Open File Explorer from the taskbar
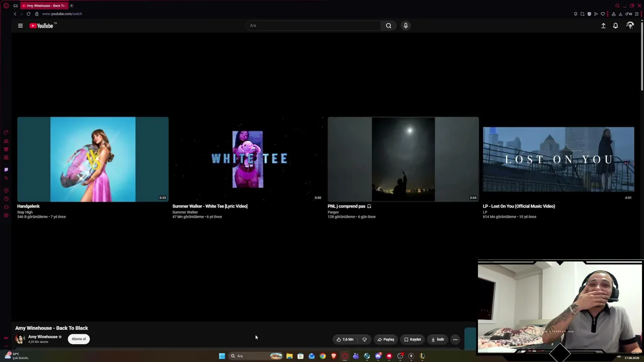The width and height of the screenshot is (644, 362). click(289, 356)
